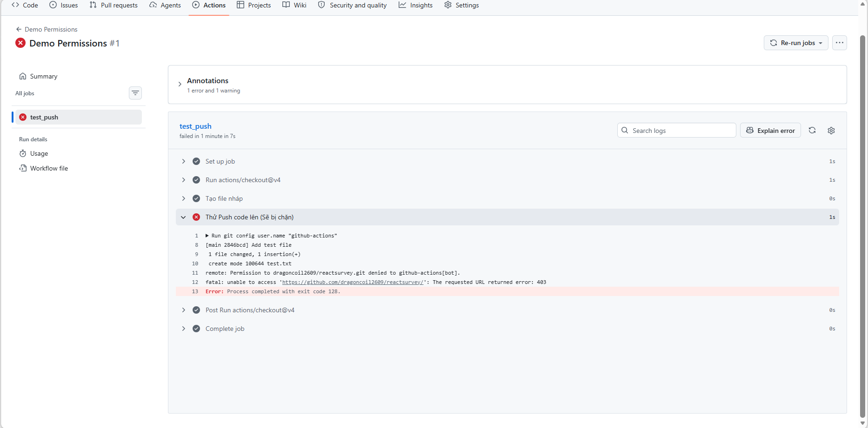
Task: Open the github.com/dragoncoil2609/reactsurvey URL in log
Action: tap(353, 282)
